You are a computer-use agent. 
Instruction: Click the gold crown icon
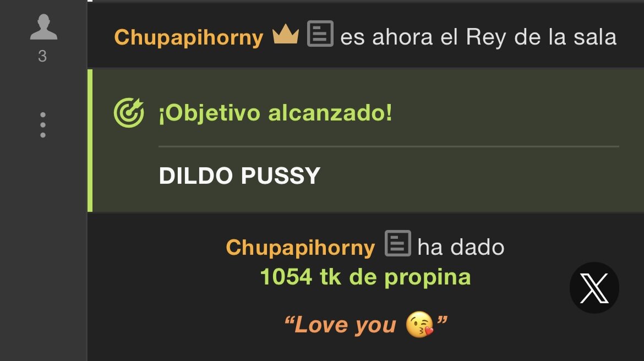(x=286, y=35)
